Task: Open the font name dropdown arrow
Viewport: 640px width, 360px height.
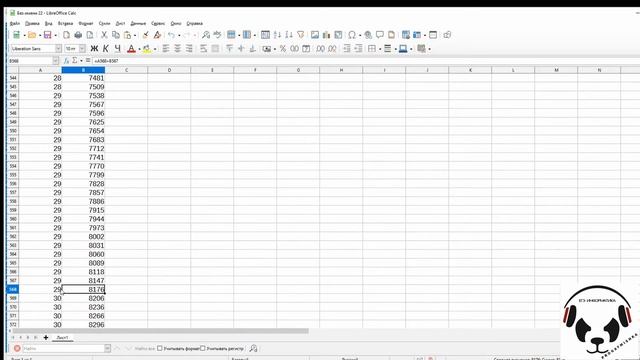Action: pos(58,49)
